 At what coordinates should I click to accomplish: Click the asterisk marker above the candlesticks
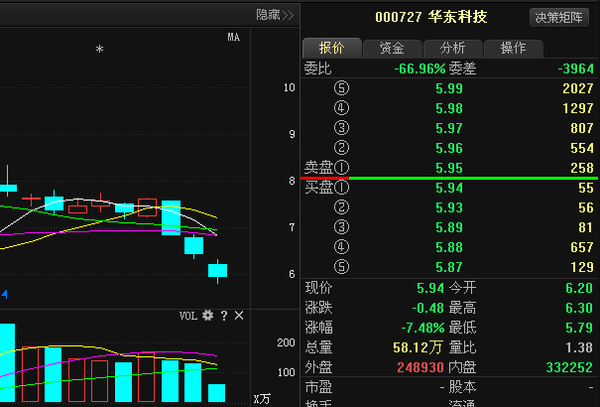click(x=99, y=50)
